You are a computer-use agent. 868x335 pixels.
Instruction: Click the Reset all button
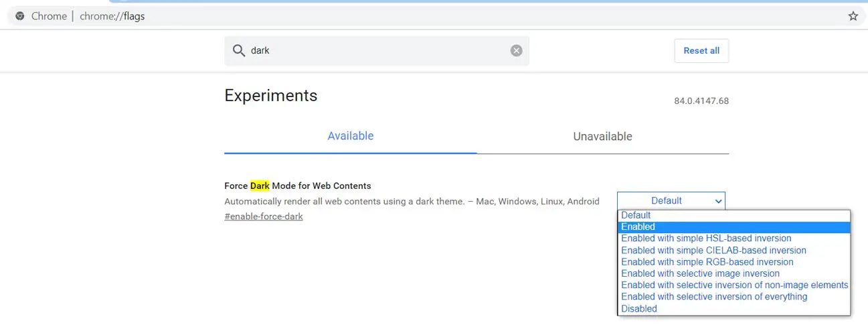point(701,51)
